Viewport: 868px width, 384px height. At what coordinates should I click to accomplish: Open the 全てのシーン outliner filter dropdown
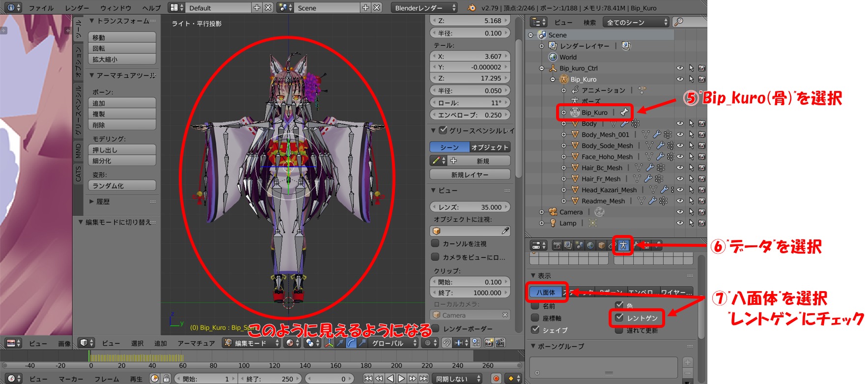pos(637,22)
